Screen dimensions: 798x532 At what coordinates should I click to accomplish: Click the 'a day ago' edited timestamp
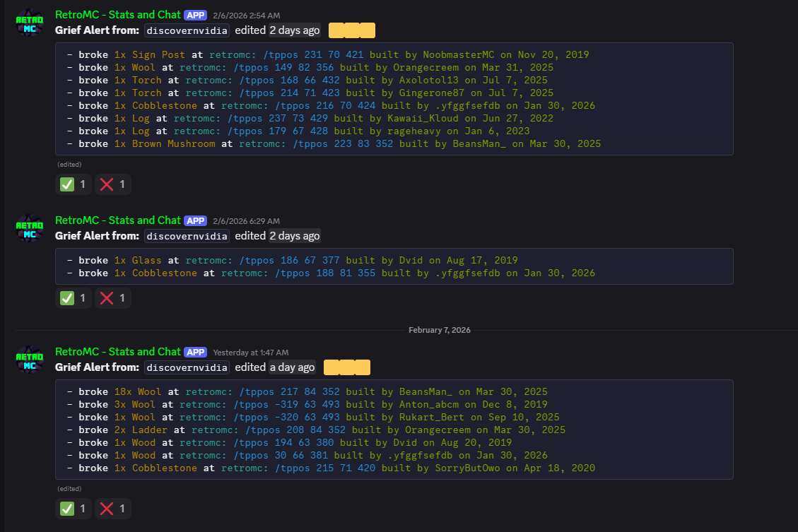click(x=292, y=367)
